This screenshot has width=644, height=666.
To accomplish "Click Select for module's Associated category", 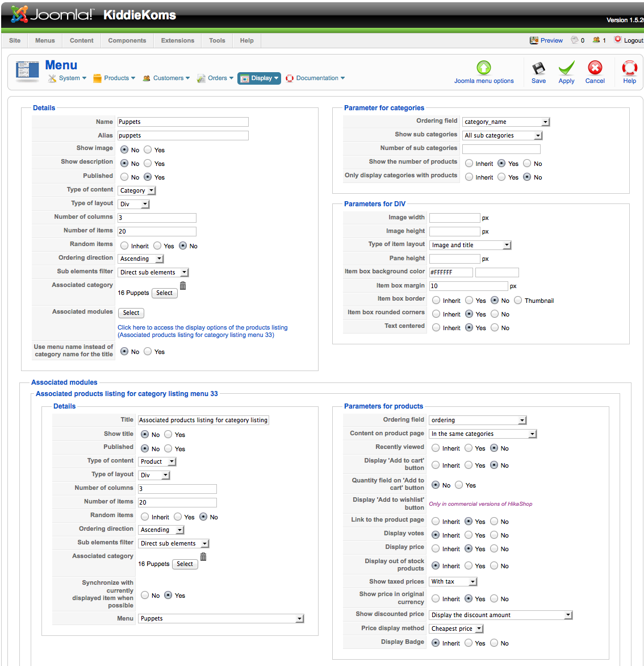I will [x=185, y=564].
